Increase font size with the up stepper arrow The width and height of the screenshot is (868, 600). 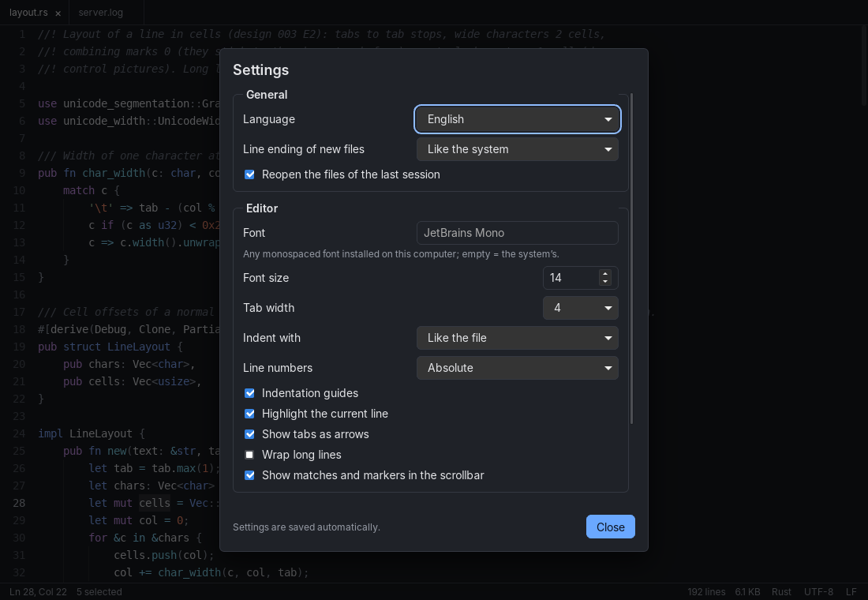[x=605, y=273]
